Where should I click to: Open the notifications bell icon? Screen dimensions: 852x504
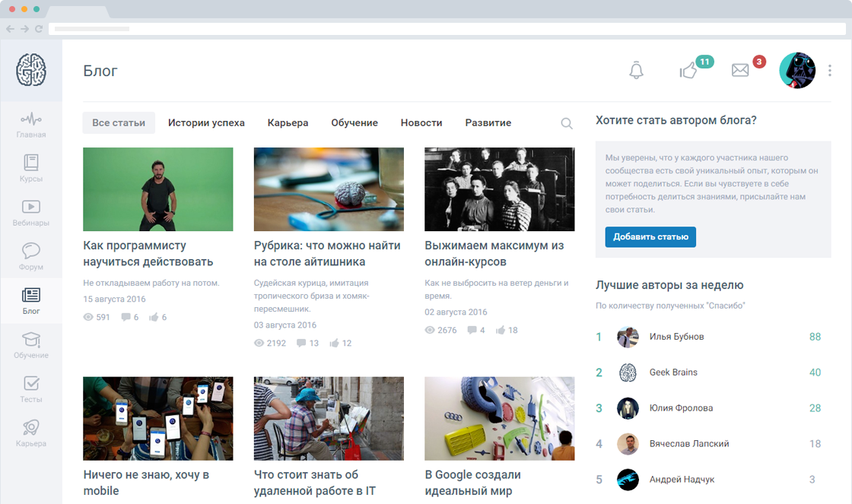(x=636, y=71)
